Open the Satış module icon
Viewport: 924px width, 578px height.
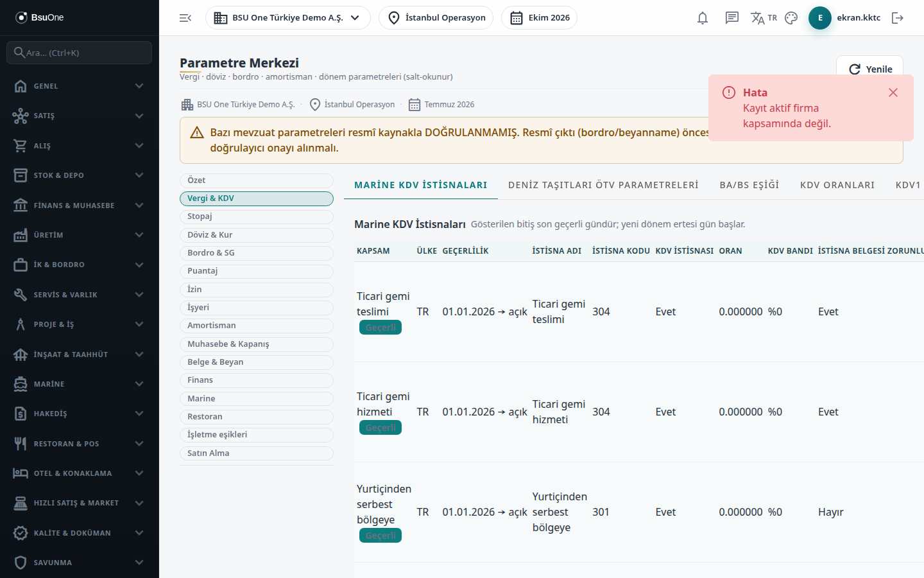pyautogui.click(x=21, y=116)
